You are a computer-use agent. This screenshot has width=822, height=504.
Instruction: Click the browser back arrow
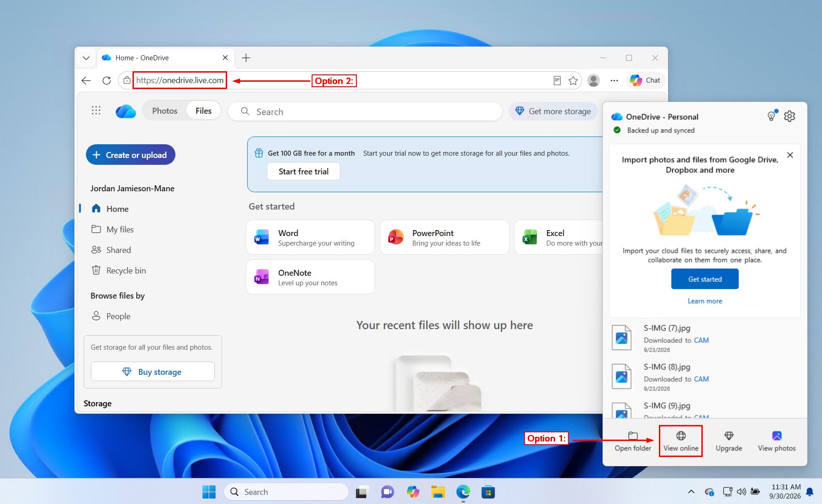coord(86,80)
